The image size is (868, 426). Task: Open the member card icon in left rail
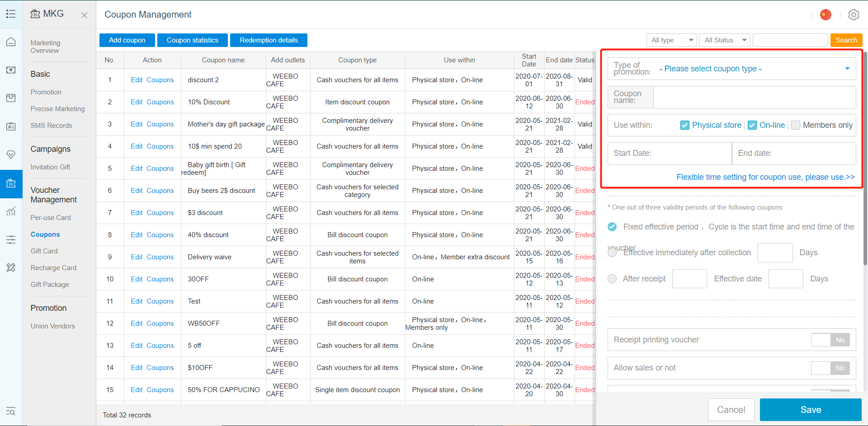tap(11, 126)
